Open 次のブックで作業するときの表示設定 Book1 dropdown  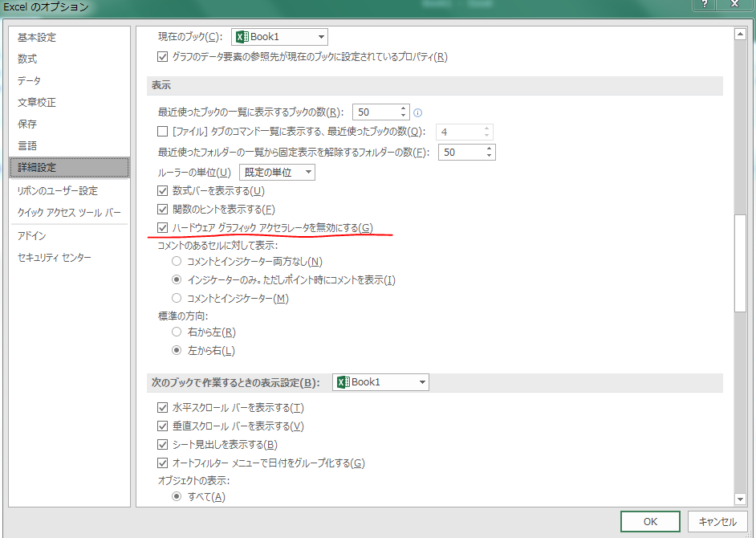(380, 382)
